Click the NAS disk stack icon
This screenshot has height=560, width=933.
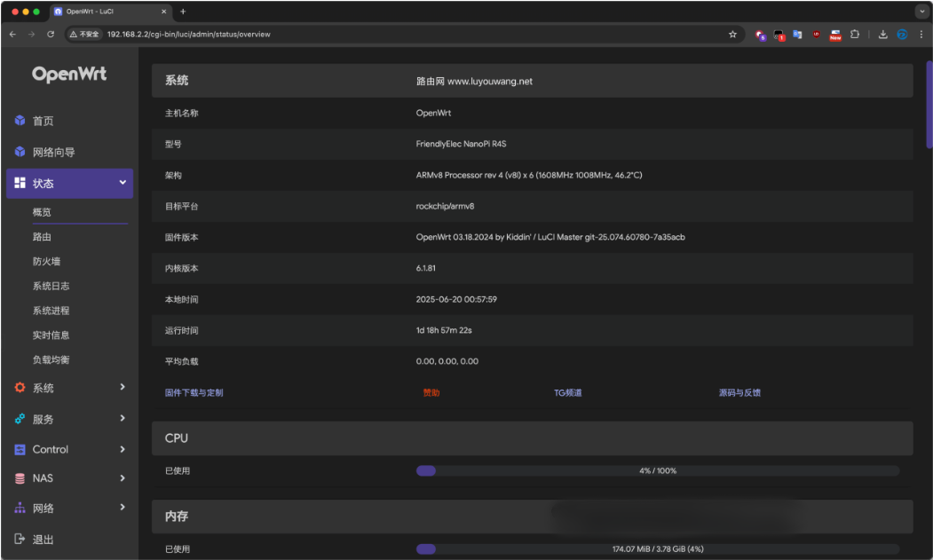pyautogui.click(x=20, y=478)
